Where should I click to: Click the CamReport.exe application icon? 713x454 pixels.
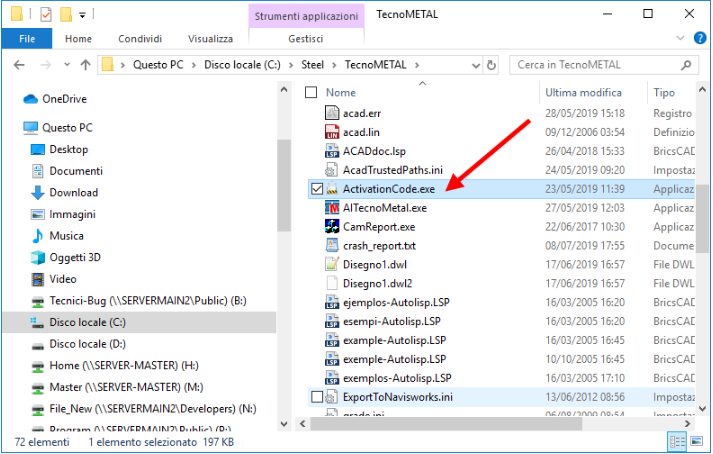332,227
